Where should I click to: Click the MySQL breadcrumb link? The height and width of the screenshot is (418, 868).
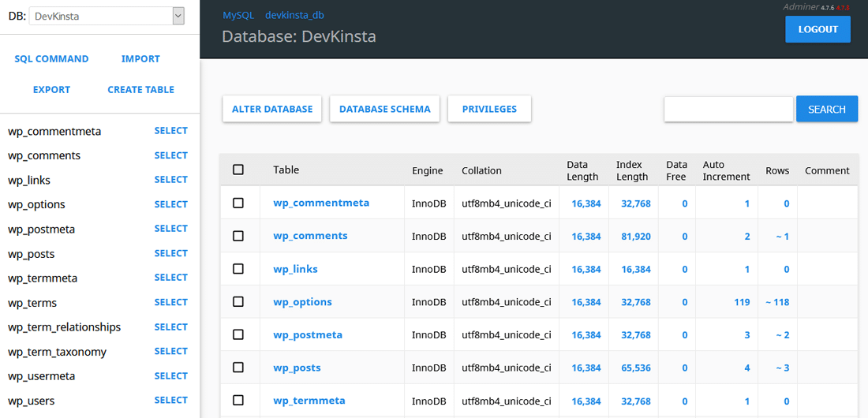point(238,15)
